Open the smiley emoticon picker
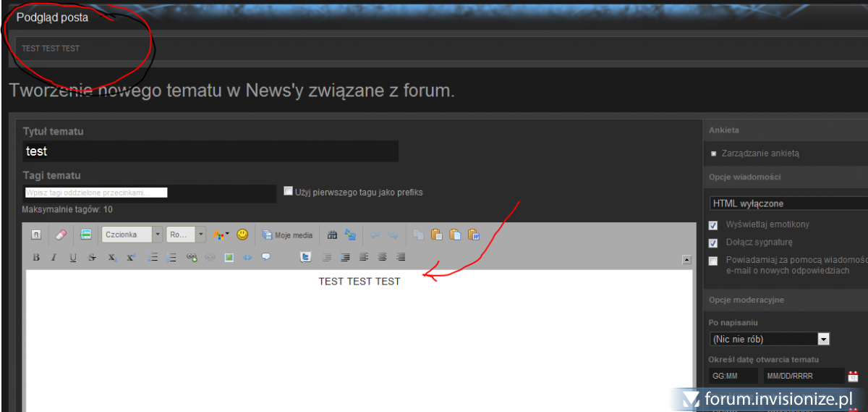Viewport: 868px width, 412px height. [x=242, y=235]
